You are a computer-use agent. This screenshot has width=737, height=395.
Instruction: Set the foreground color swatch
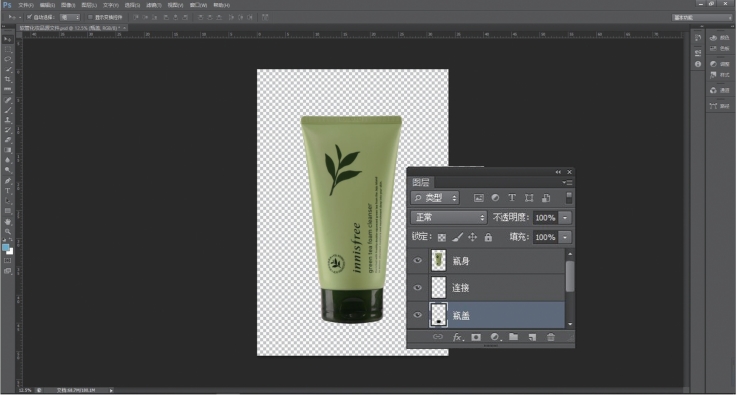point(6,247)
